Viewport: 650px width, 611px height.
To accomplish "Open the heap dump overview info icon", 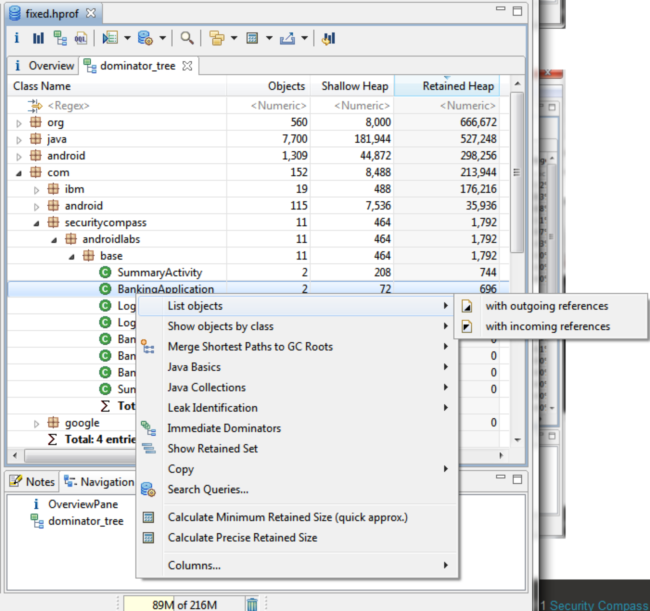I will click(x=17, y=38).
